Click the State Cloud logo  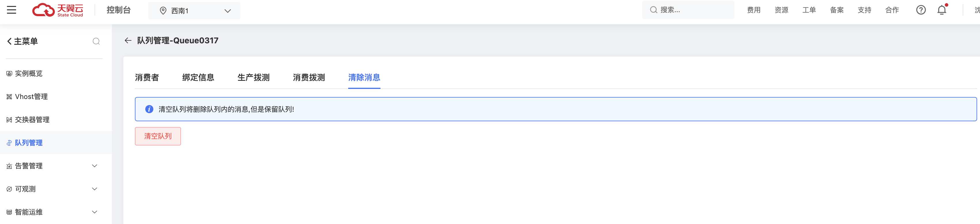coord(58,10)
